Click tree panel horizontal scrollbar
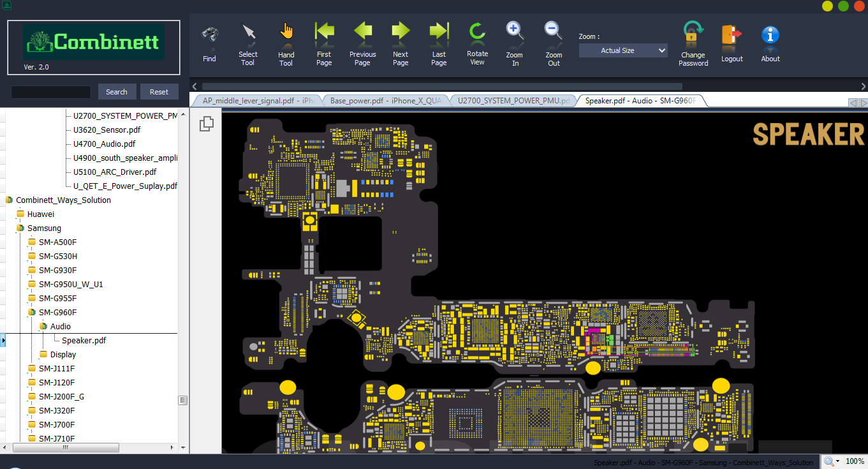 point(65,447)
